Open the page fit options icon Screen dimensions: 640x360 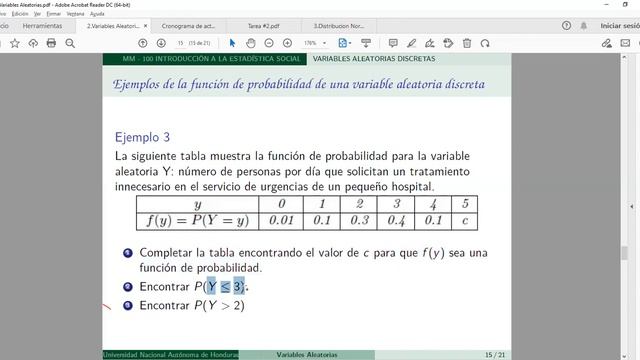(344, 43)
